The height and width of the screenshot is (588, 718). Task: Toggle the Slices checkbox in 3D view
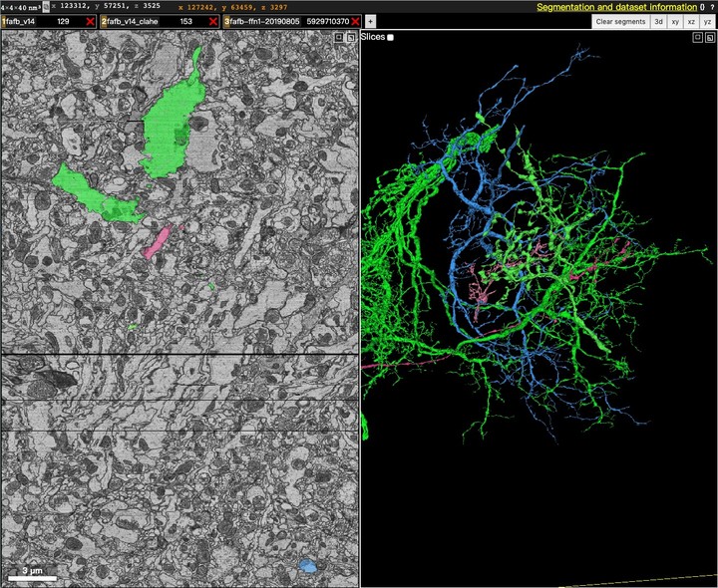pos(390,38)
